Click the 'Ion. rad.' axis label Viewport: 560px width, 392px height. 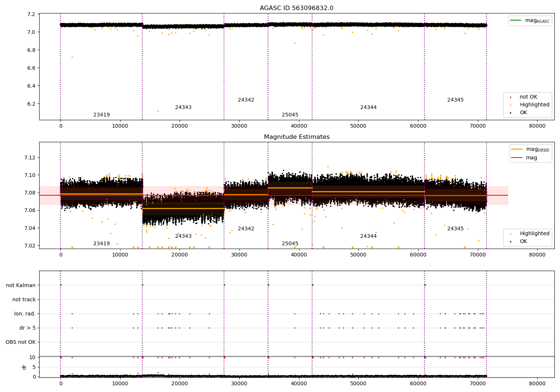pyautogui.click(x=25, y=314)
